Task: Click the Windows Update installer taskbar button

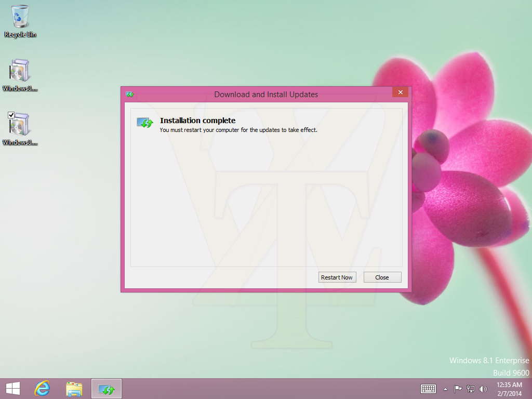Action: [107, 389]
